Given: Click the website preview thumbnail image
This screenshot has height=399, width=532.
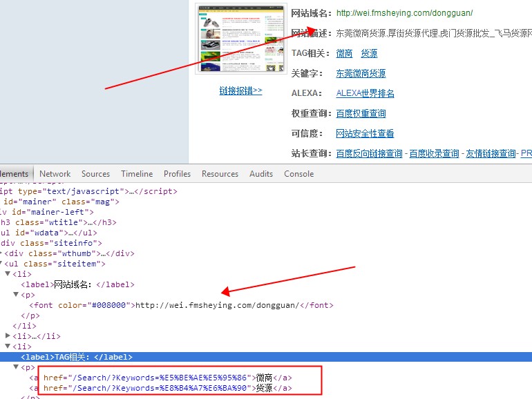Looking at the screenshot, I should (240, 38).
